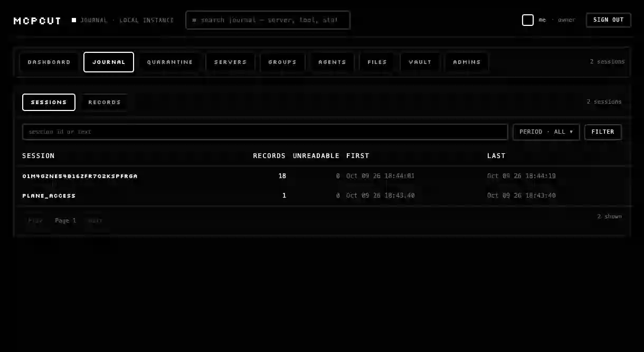Focus the session id or text field
Screen dimensions: 644x352
pos(265,132)
